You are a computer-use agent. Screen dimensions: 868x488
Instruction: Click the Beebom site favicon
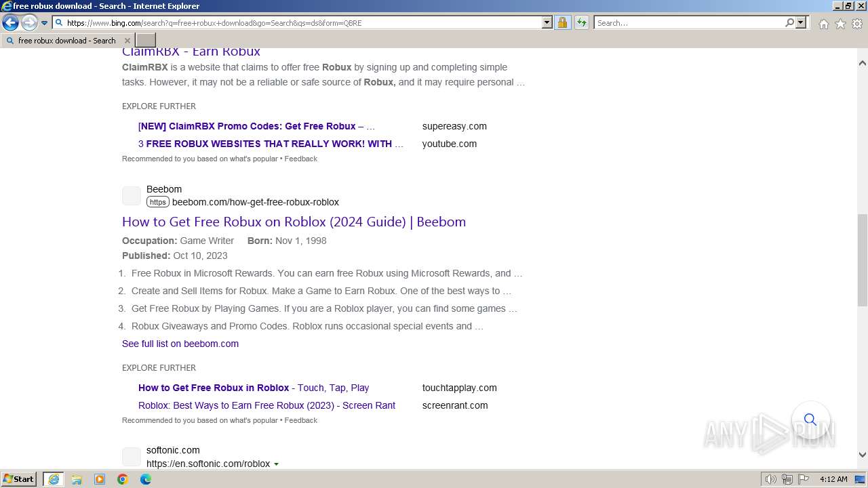click(132, 196)
